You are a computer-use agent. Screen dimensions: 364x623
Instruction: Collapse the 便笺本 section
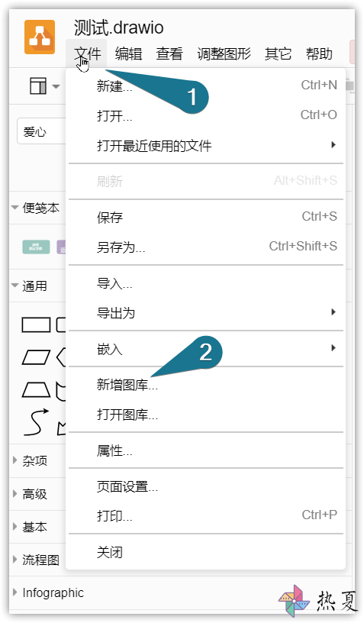35,208
